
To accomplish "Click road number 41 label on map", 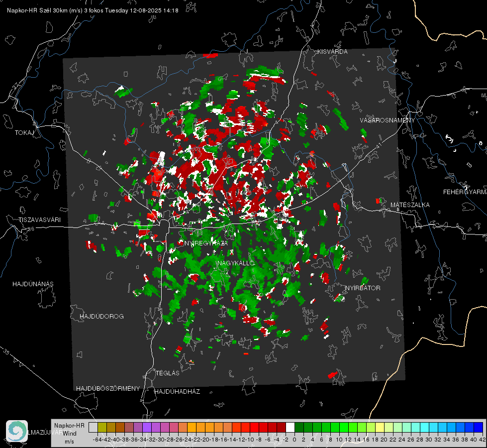I will pos(379,145).
